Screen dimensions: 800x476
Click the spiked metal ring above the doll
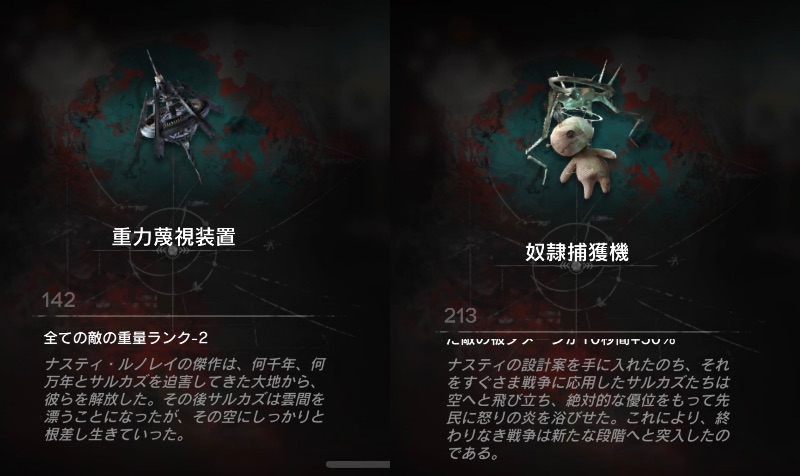tap(582, 86)
